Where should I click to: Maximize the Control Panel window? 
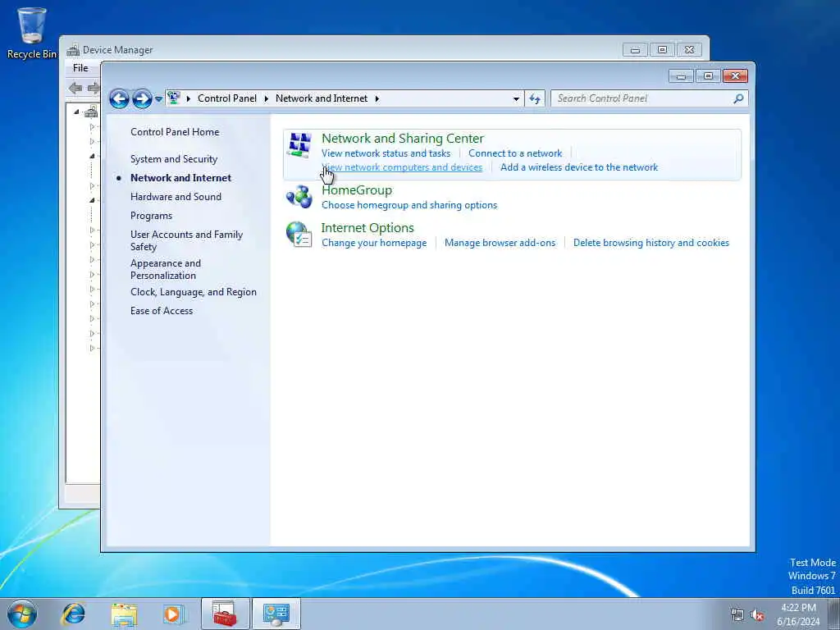(708, 76)
